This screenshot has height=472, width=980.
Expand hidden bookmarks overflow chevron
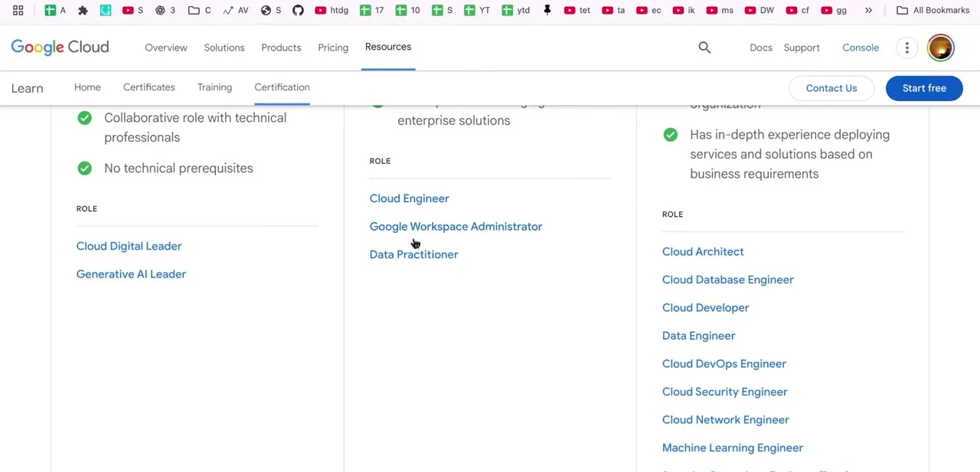[868, 10]
